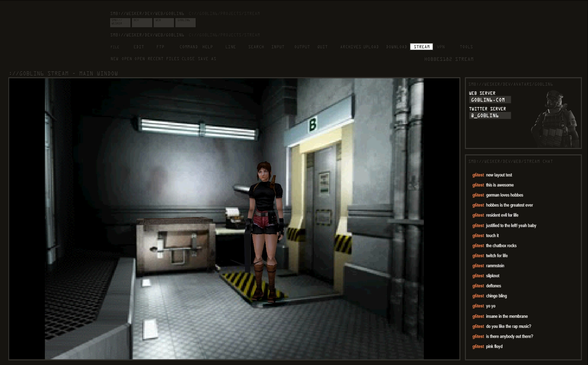The image size is (588, 365).
Task: Click the SMB://WESKER breadcrumb box
Action: [x=120, y=23]
